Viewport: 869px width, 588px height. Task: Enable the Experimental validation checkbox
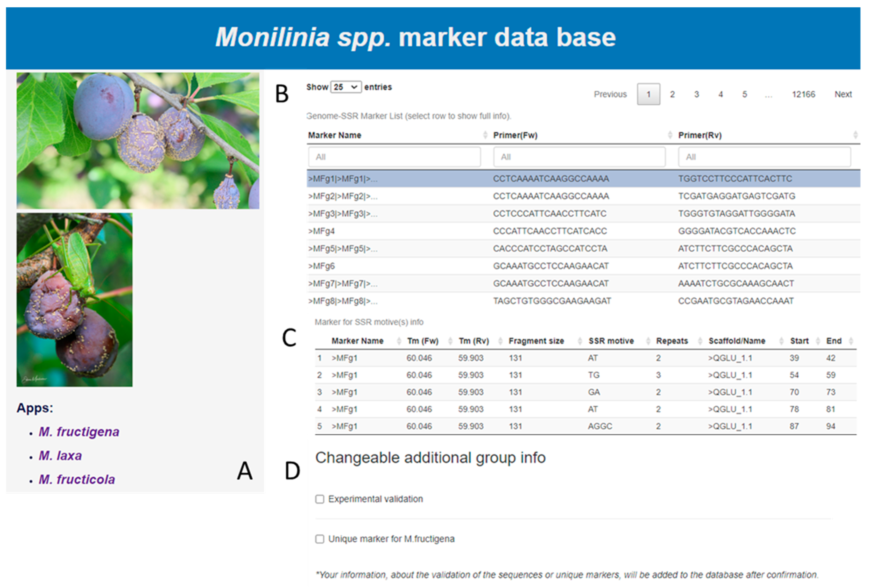coord(320,499)
